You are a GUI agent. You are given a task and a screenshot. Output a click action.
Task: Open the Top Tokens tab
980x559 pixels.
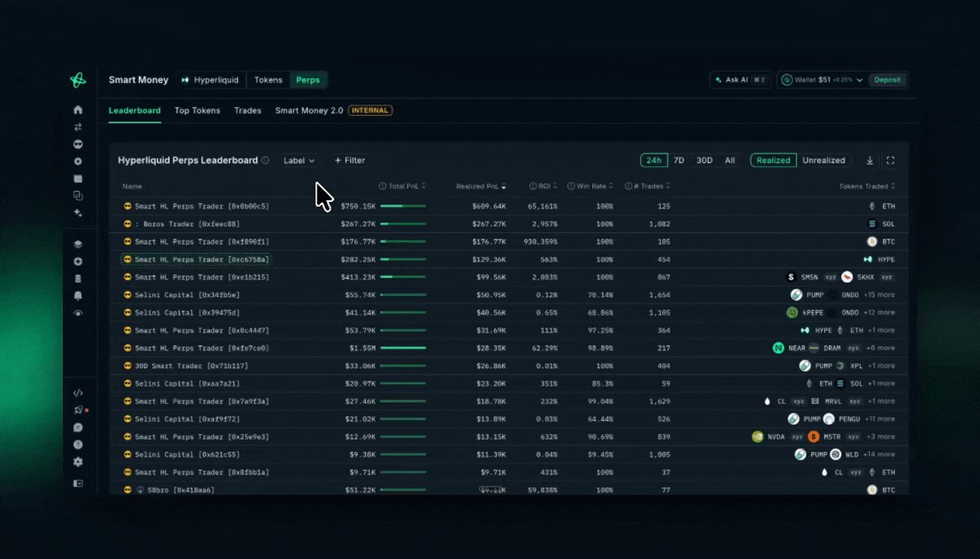coord(198,110)
